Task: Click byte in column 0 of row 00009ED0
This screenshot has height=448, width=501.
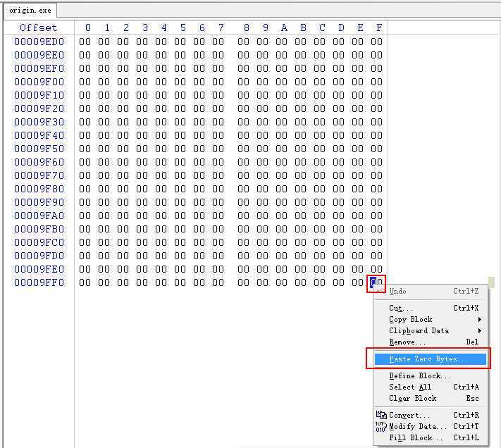Action: [85, 42]
